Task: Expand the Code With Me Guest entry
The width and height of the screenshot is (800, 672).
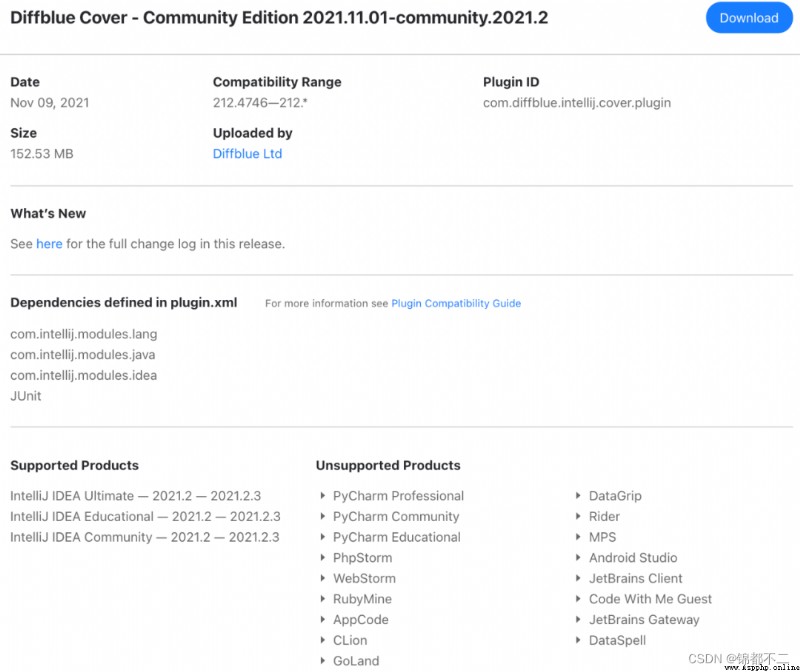Action: [x=643, y=599]
